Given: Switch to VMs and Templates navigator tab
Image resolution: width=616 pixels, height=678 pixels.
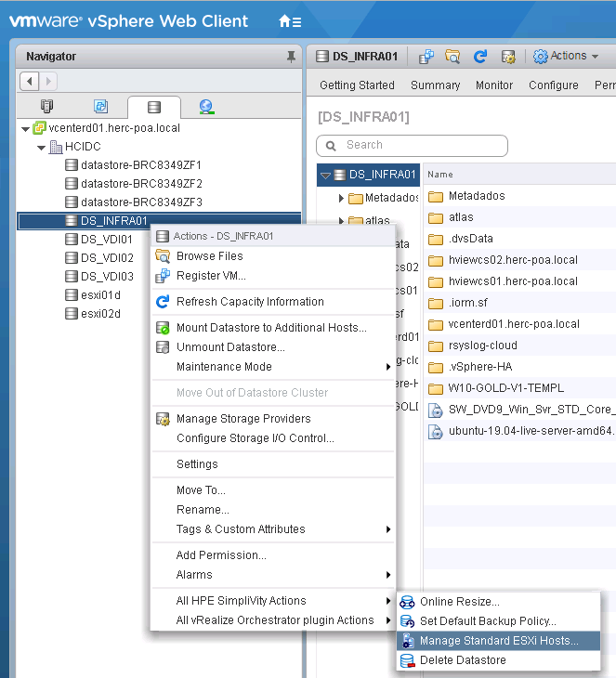Looking at the screenshot, I should coord(100,106).
